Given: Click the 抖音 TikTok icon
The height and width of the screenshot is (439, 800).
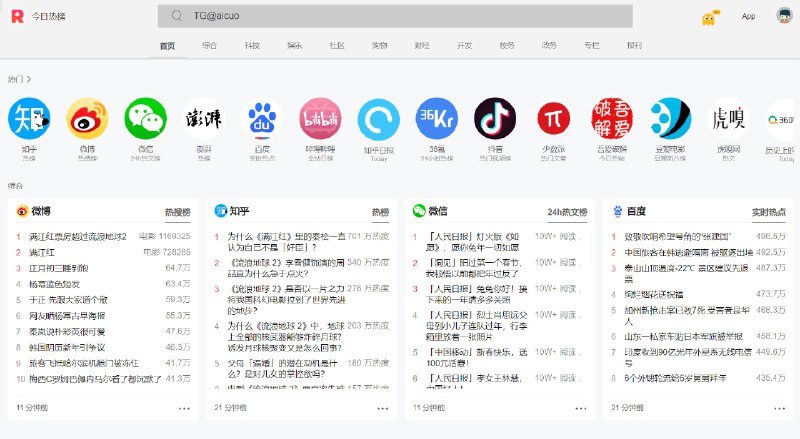Looking at the screenshot, I should point(495,119).
